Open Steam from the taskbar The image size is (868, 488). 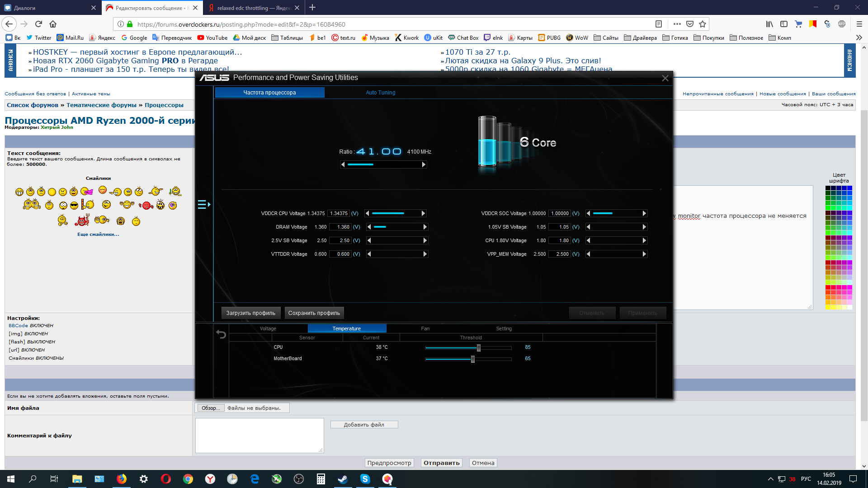click(x=343, y=479)
